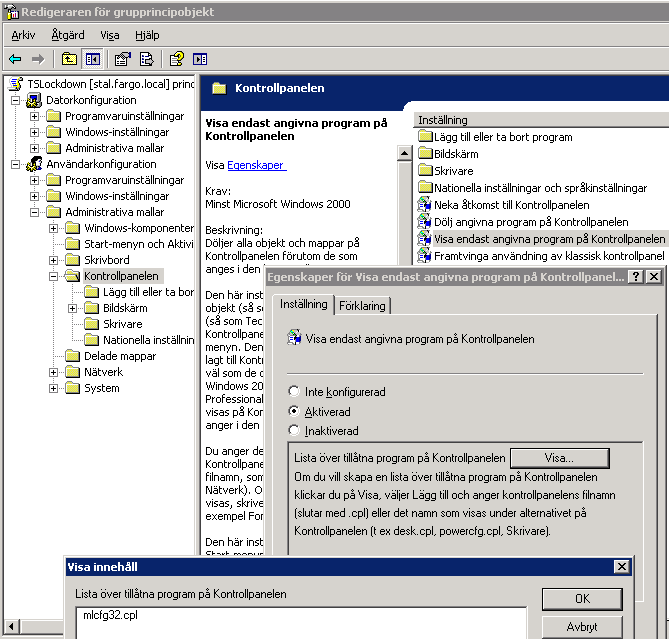
Task: Collapse the Användarkonfiguration tree node
Action: (16, 164)
